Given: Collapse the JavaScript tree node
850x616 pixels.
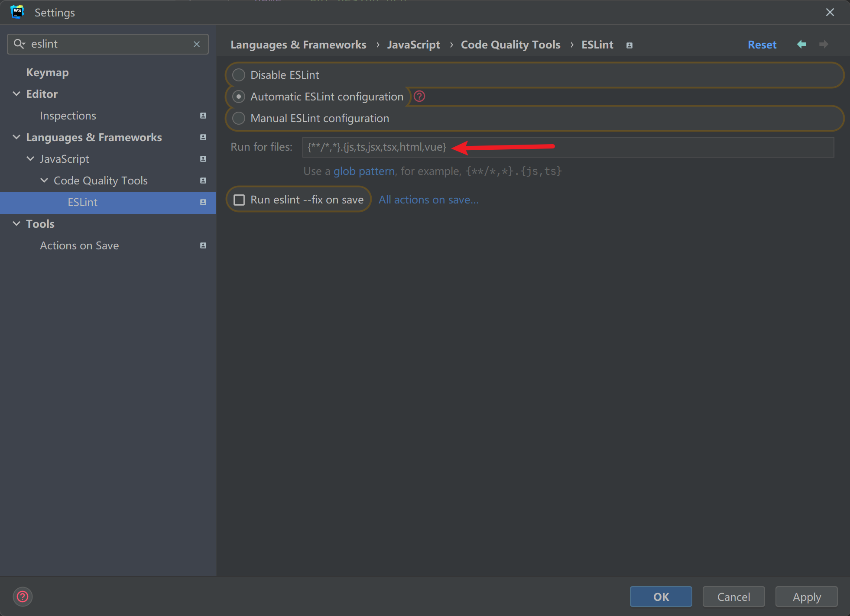Looking at the screenshot, I should point(30,159).
